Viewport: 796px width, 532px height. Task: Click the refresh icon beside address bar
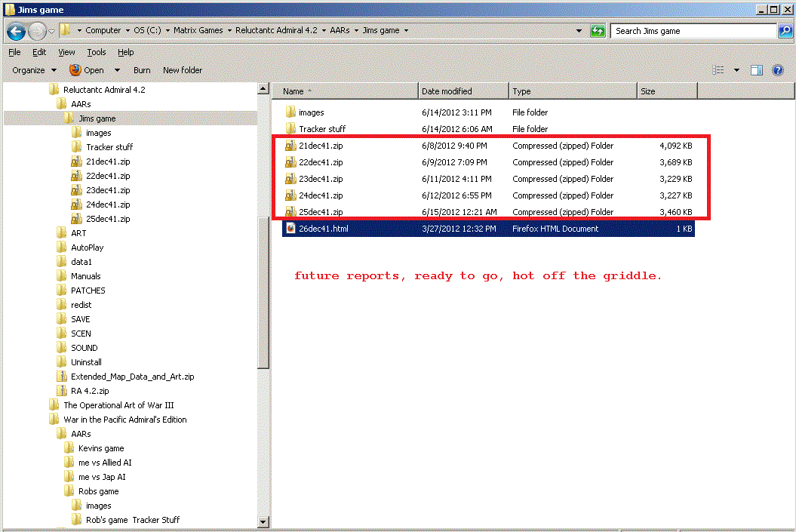tap(598, 31)
